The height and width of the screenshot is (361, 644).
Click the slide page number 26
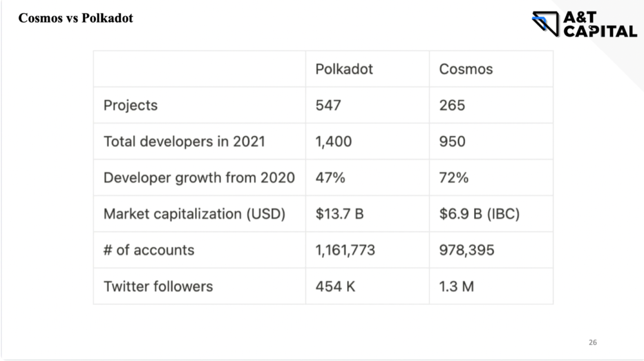(x=592, y=343)
